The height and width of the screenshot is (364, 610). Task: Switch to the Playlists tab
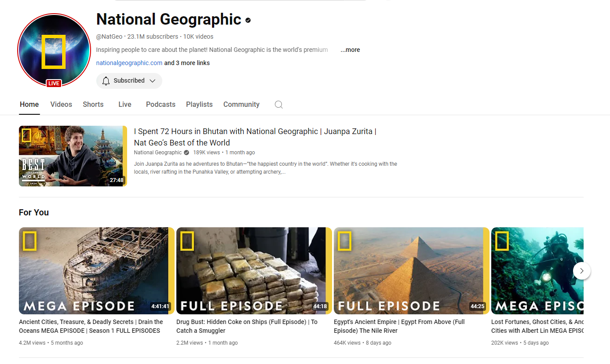pos(199,105)
